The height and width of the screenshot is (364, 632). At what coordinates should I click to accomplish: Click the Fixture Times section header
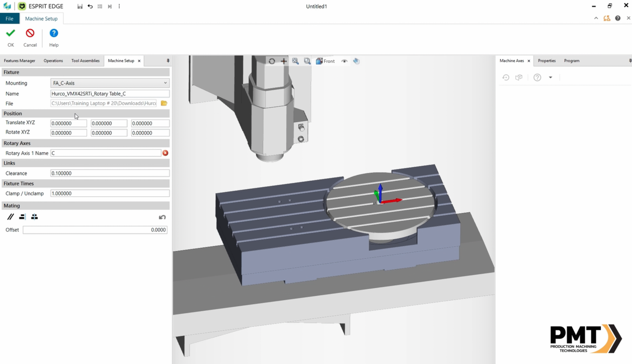85,184
